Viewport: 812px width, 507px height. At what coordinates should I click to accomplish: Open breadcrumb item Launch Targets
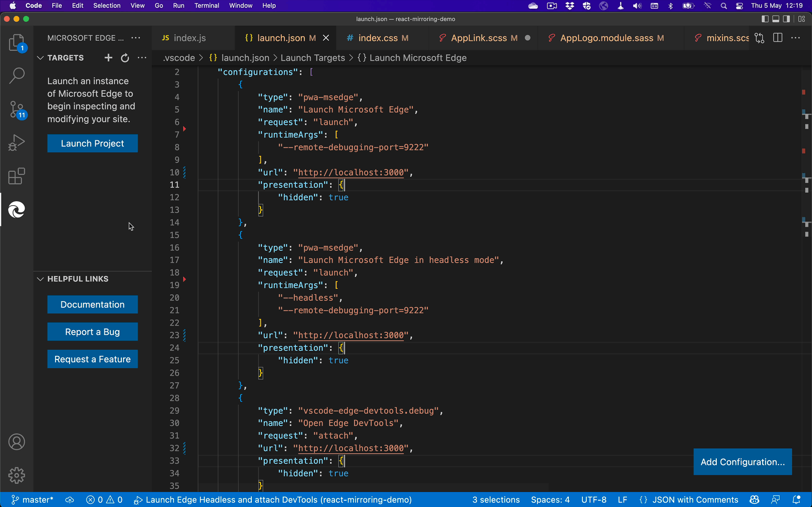pyautogui.click(x=313, y=58)
